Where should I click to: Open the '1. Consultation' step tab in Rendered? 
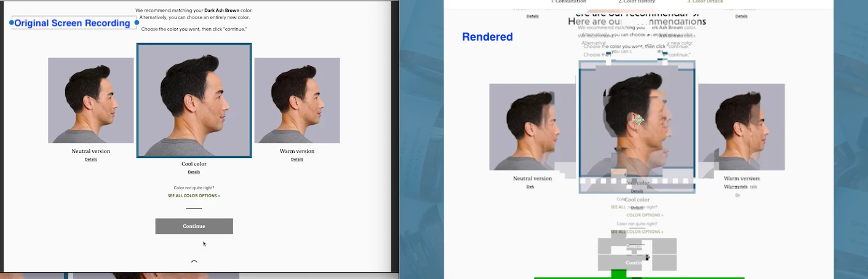[x=568, y=2]
